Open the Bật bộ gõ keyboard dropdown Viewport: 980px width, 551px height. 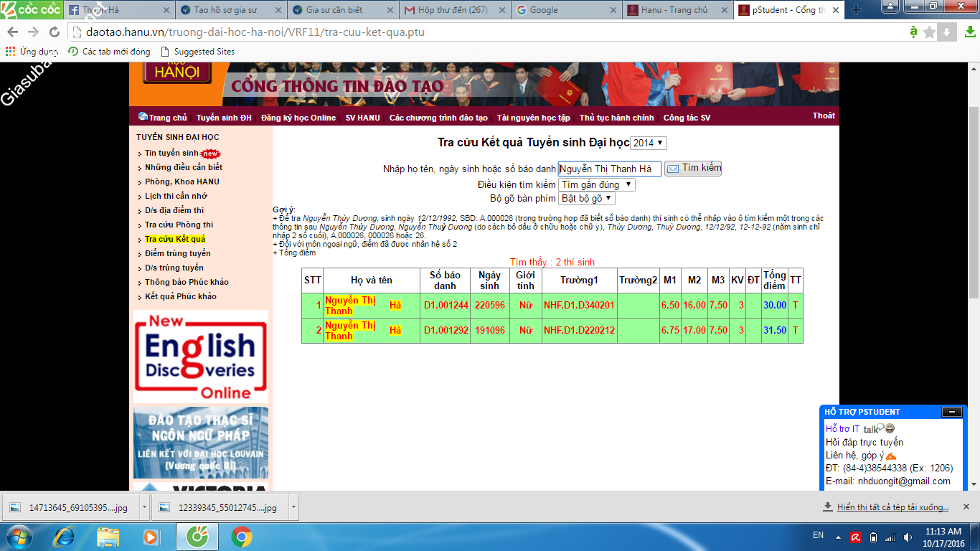[x=586, y=199]
